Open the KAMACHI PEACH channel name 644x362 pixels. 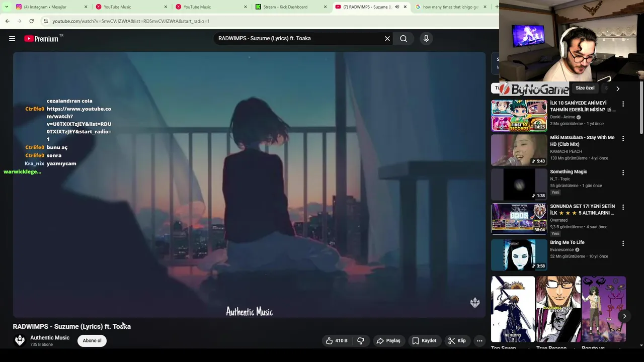coord(566,151)
